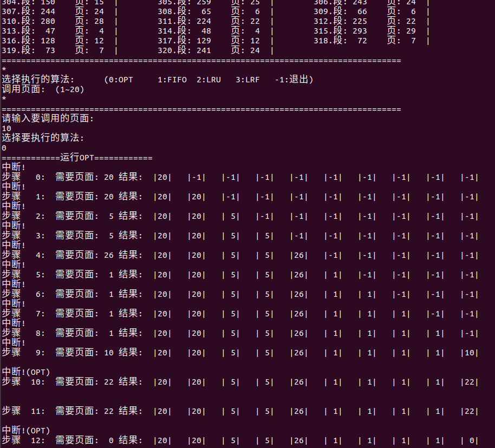Click '310.段: 280' entry
The width and height of the screenshot is (495, 448).
[28, 21]
